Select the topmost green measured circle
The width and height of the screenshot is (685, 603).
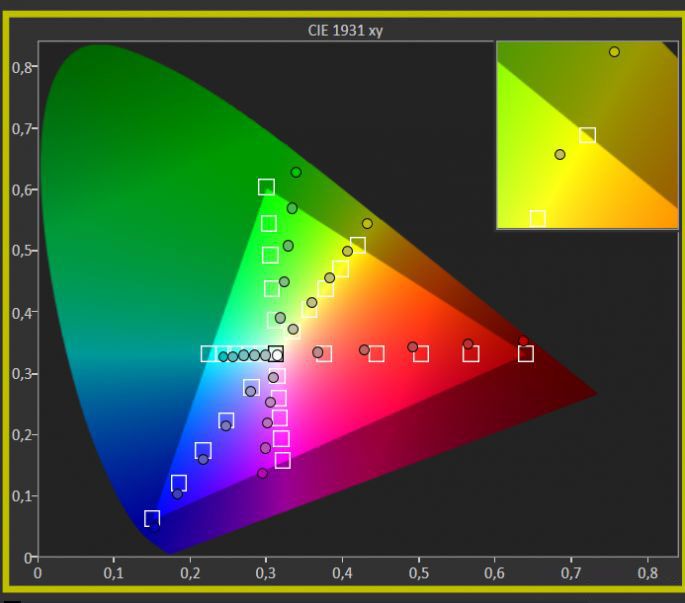(296, 173)
